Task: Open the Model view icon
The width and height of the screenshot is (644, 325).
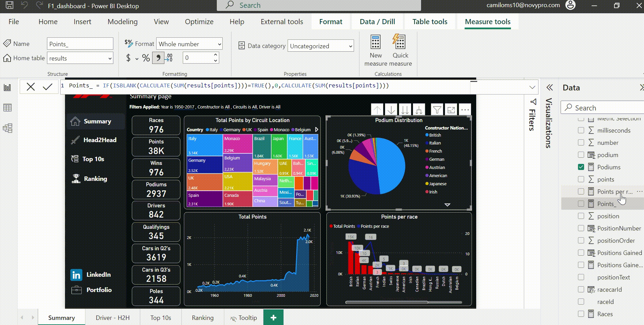Action: click(x=7, y=128)
